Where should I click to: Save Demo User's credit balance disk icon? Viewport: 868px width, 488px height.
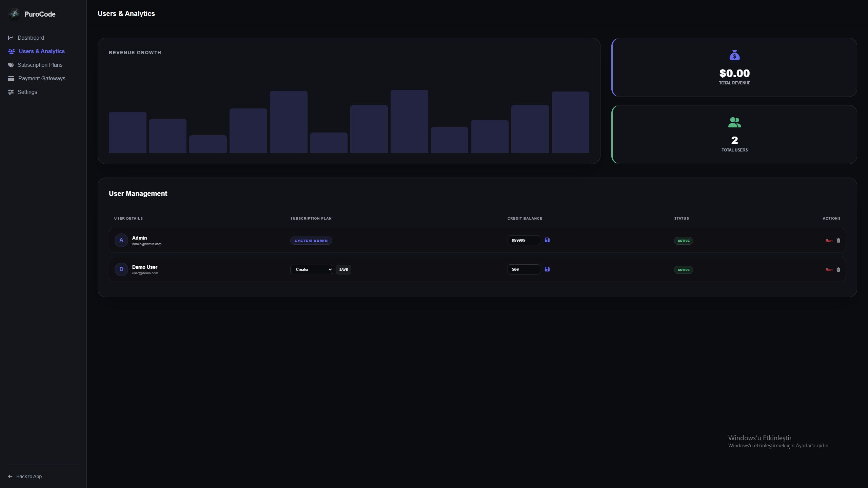point(547,269)
